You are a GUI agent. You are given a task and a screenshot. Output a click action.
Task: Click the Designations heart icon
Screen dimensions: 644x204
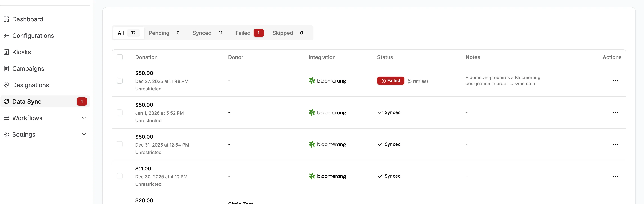click(7, 85)
